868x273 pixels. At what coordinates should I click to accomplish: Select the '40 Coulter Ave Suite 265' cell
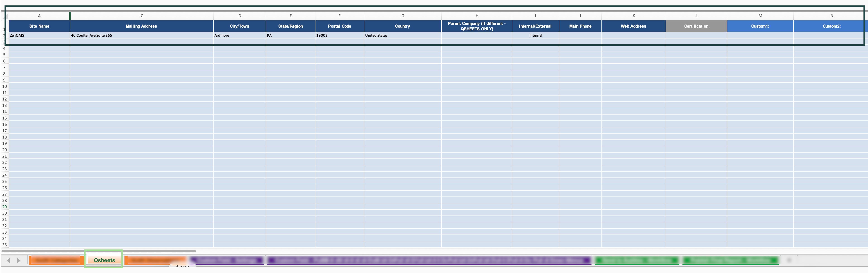point(141,35)
